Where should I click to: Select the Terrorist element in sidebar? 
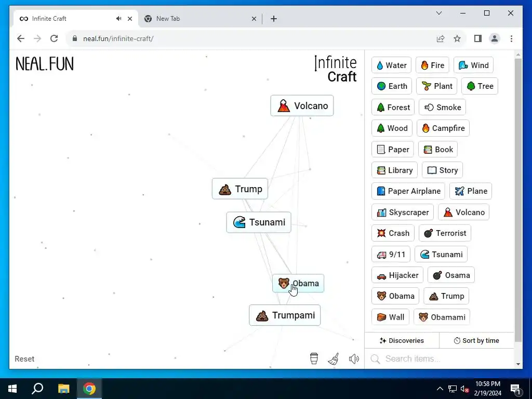click(445, 233)
